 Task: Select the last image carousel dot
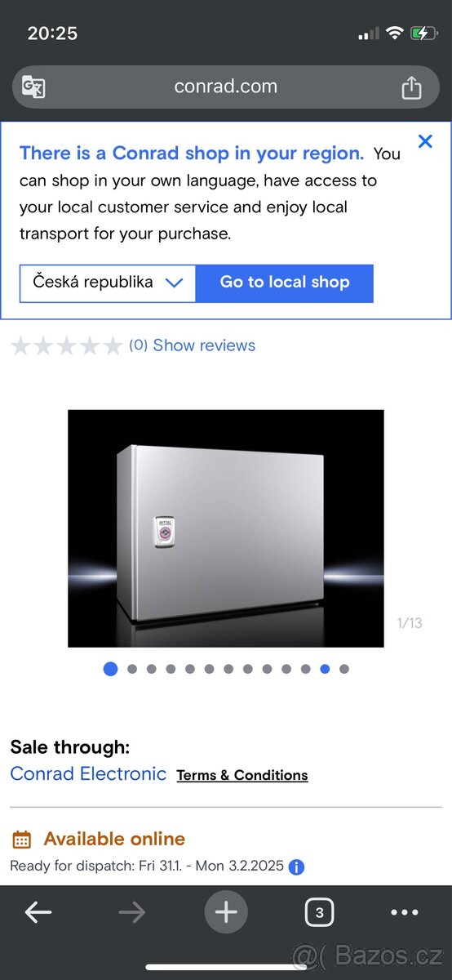coord(344,669)
